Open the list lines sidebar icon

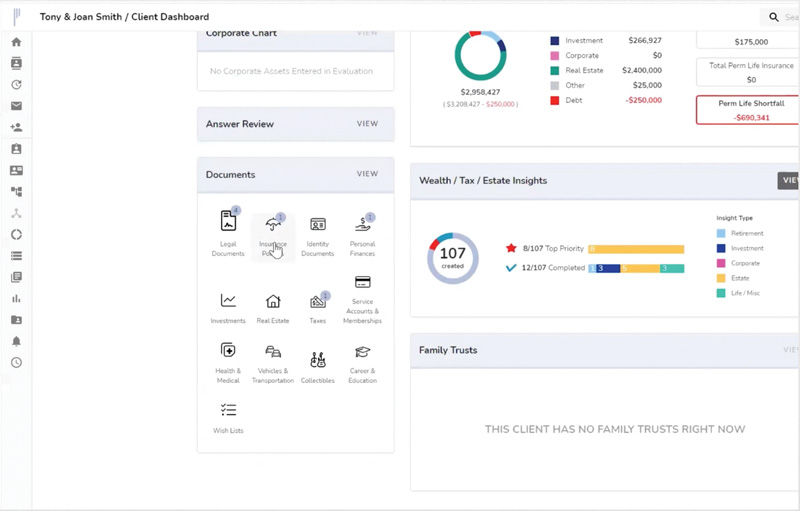pos(16,256)
